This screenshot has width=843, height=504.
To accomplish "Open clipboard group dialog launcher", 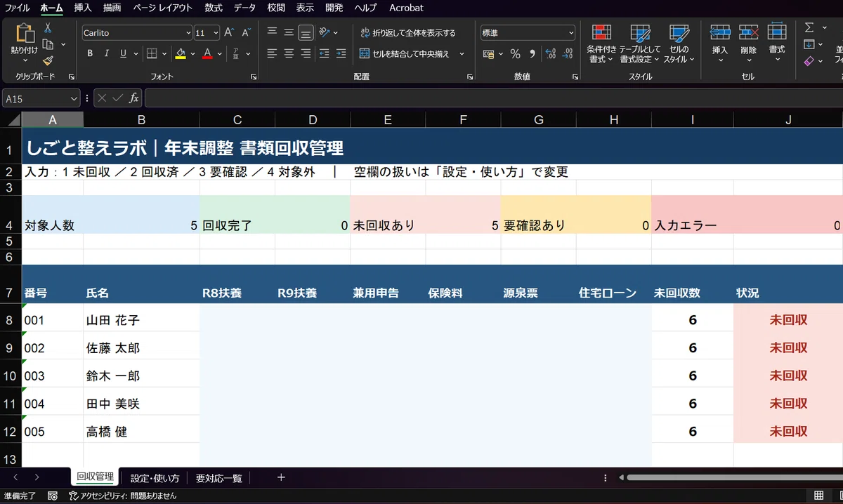I will pos(71,76).
